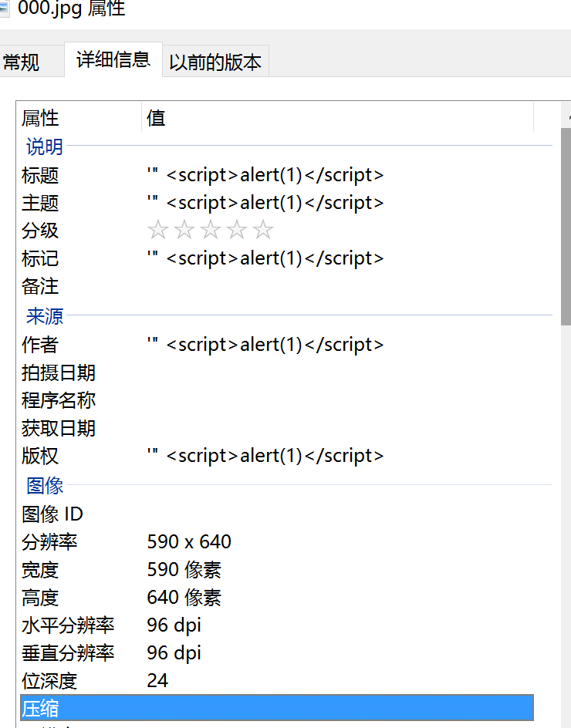The height and width of the screenshot is (728, 571).
Task: Select the 位深度 24 row
Action: [x=277, y=681]
